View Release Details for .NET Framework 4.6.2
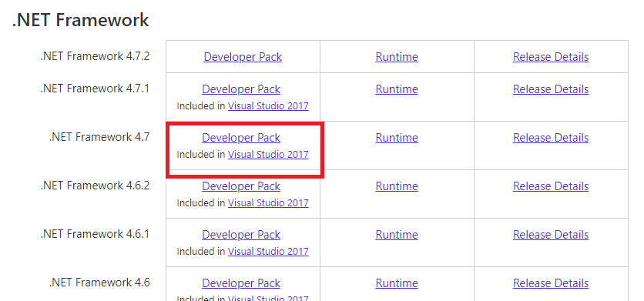Image resolution: width=644 pixels, height=301 pixels. [551, 186]
